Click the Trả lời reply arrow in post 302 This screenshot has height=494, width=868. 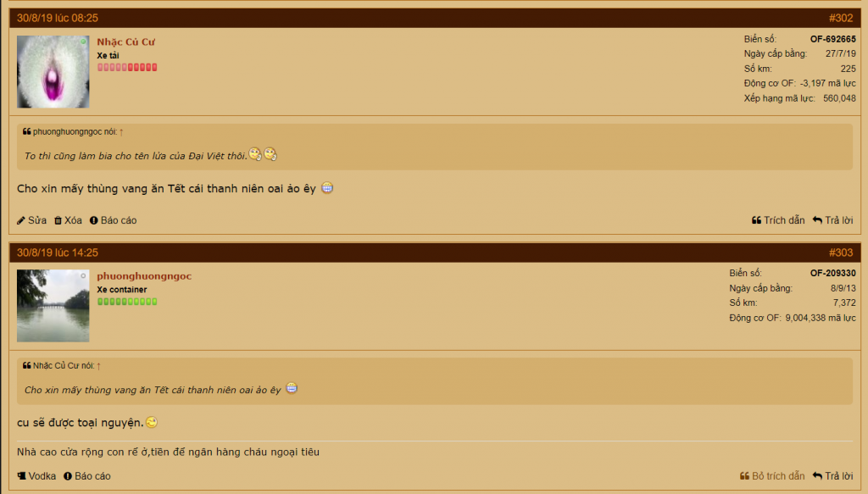(x=817, y=220)
